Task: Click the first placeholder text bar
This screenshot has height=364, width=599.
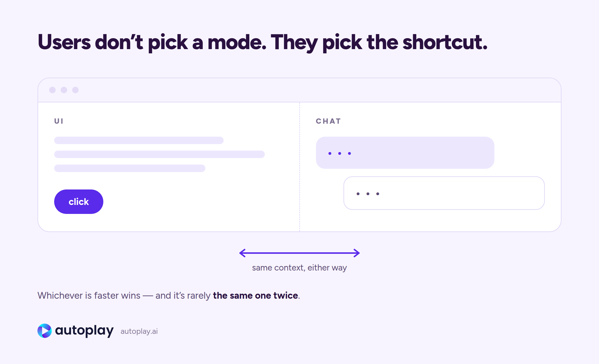Action: tap(139, 140)
